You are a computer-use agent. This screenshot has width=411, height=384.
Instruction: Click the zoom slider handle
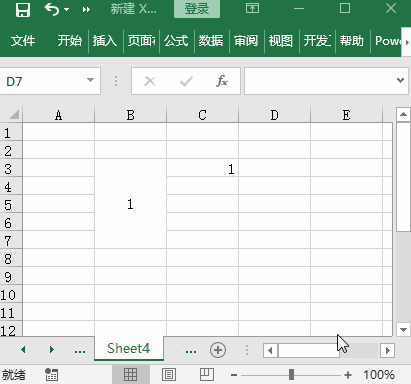point(291,375)
